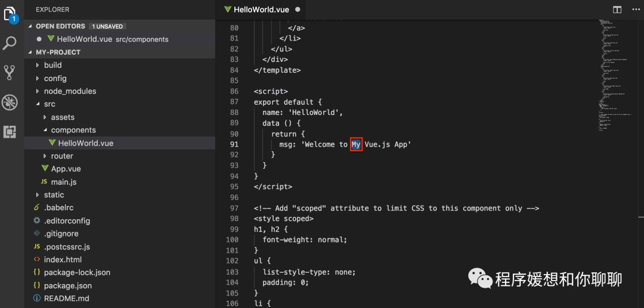The height and width of the screenshot is (308, 644).
Task: Collapse the components folder
Action: (x=45, y=130)
